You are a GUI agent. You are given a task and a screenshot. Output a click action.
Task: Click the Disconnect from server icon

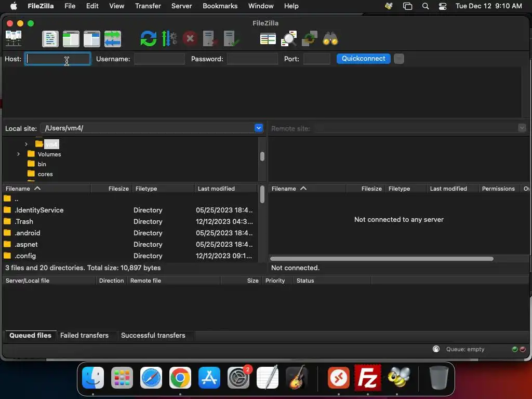(210, 38)
